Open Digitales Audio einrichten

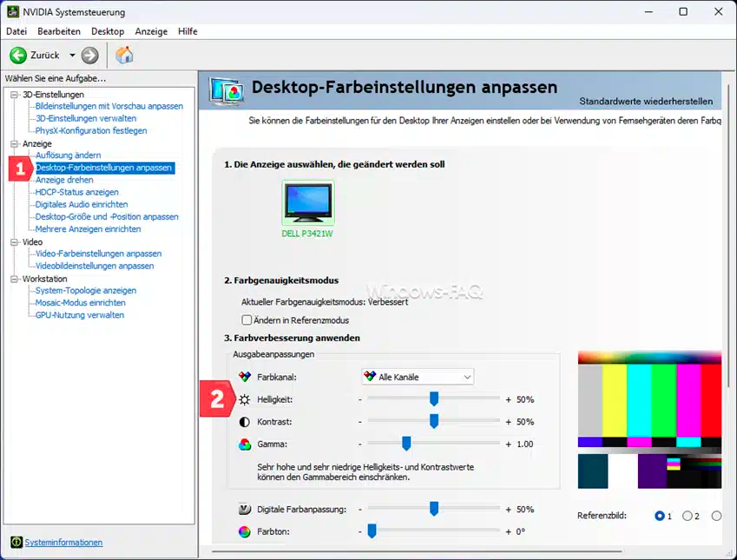pos(82,205)
